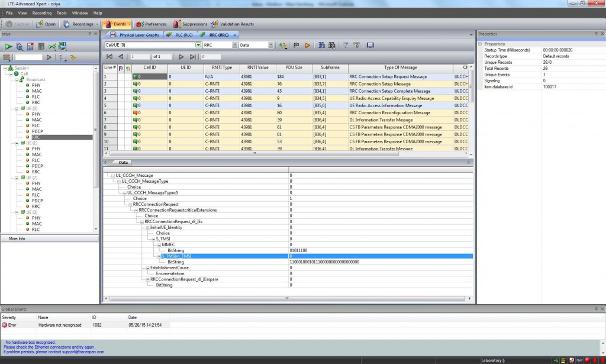The height and width of the screenshot is (364, 606).
Task: Click the message table horizontal scrollbar
Action: tap(254, 153)
